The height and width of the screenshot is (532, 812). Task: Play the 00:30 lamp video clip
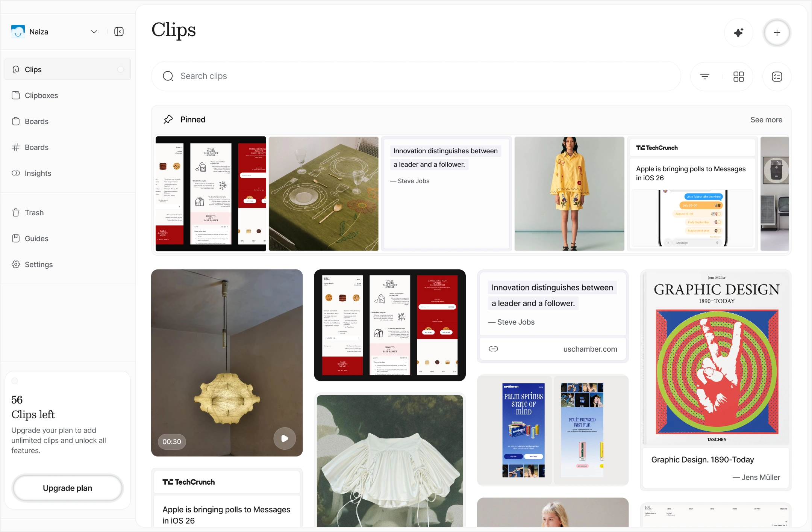tap(285, 438)
